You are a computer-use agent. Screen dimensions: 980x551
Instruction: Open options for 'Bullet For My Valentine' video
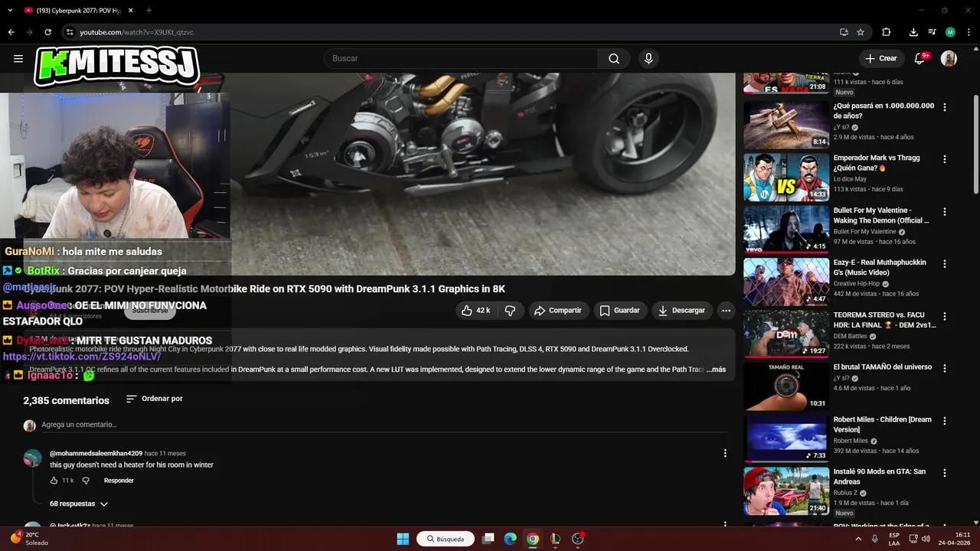[944, 211]
